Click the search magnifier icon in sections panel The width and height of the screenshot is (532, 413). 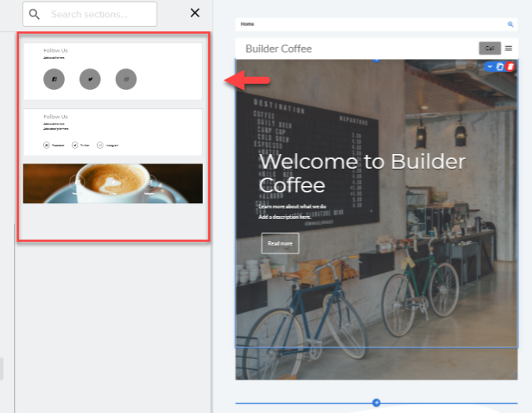[x=34, y=14]
